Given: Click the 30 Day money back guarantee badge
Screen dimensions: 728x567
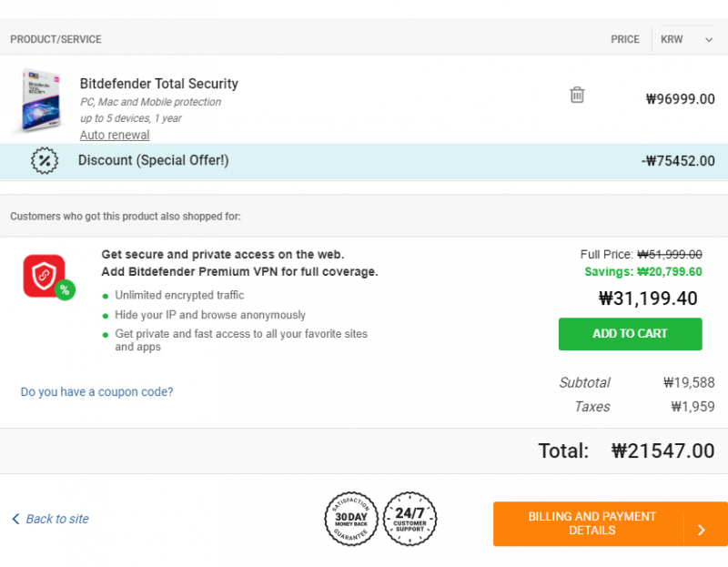Looking at the screenshot, I should click(351, 519).
